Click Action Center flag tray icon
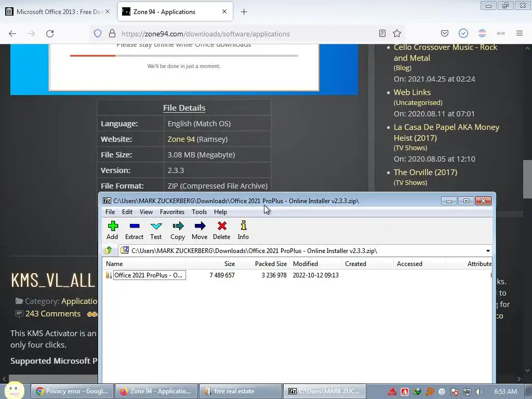The image size is (532, 399). [x=454, y=392]
